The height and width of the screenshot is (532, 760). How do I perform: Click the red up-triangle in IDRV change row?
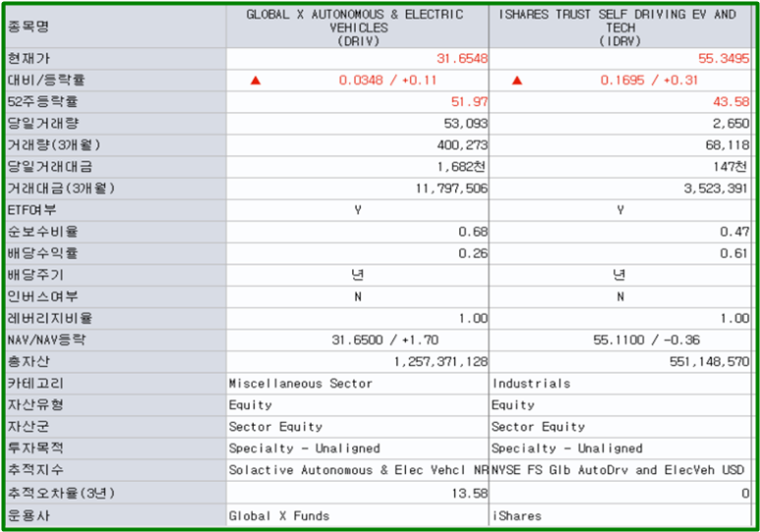click(x=517, y=81)
